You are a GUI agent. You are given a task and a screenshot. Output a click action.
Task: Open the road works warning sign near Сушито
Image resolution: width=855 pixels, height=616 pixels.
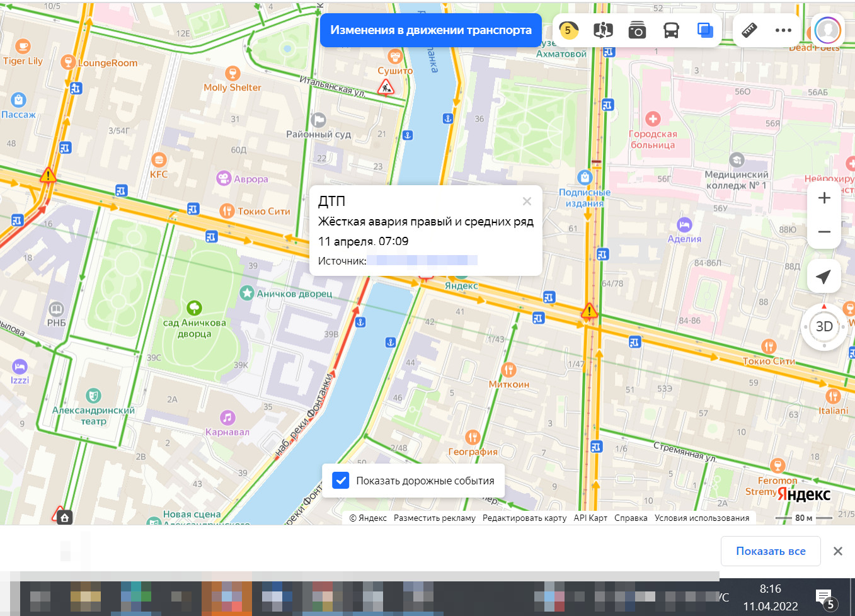386,88
